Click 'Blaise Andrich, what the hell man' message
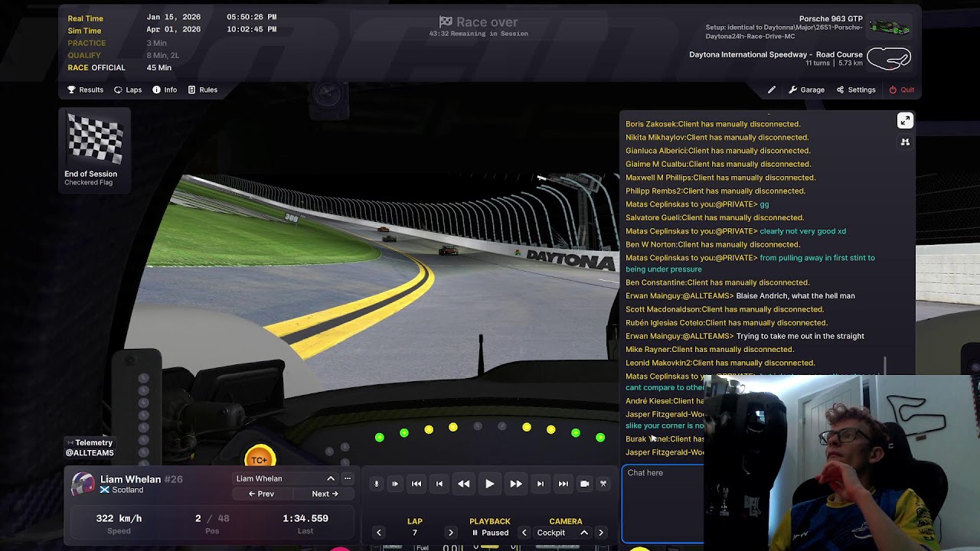The image size is (980, 551). 795,296
